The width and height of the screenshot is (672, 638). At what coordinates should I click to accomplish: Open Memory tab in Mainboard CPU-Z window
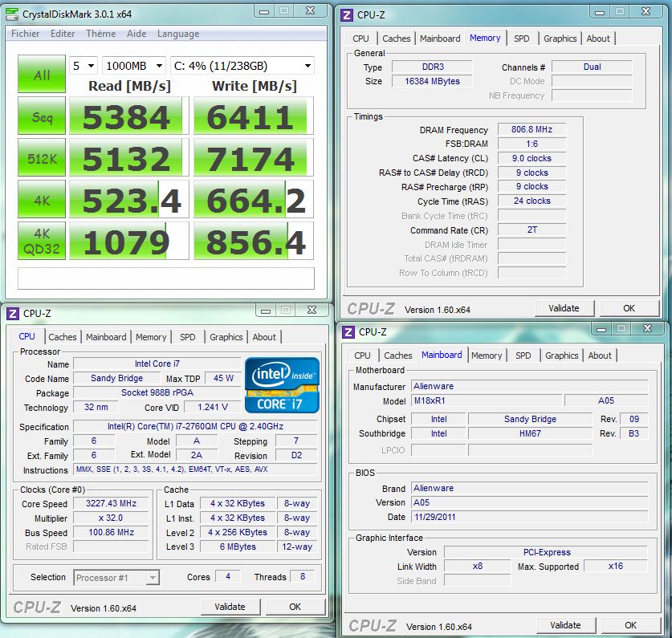(x=487, y=356)
